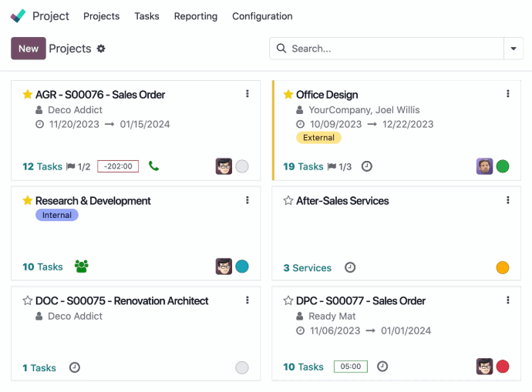Viewport: 532px width, 392px height.
Task: Open the Reporting menu
Action: click(x=196, y=16)
